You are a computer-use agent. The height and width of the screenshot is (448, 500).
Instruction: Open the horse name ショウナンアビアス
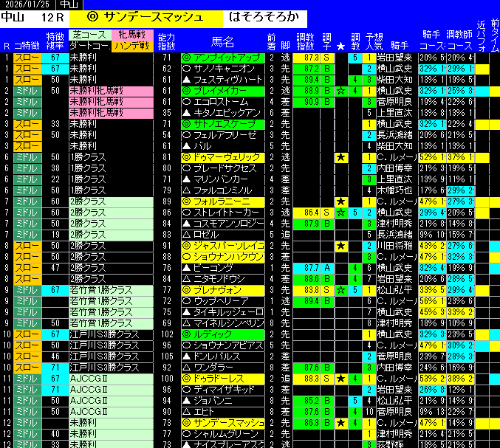[x=227, y=345]
